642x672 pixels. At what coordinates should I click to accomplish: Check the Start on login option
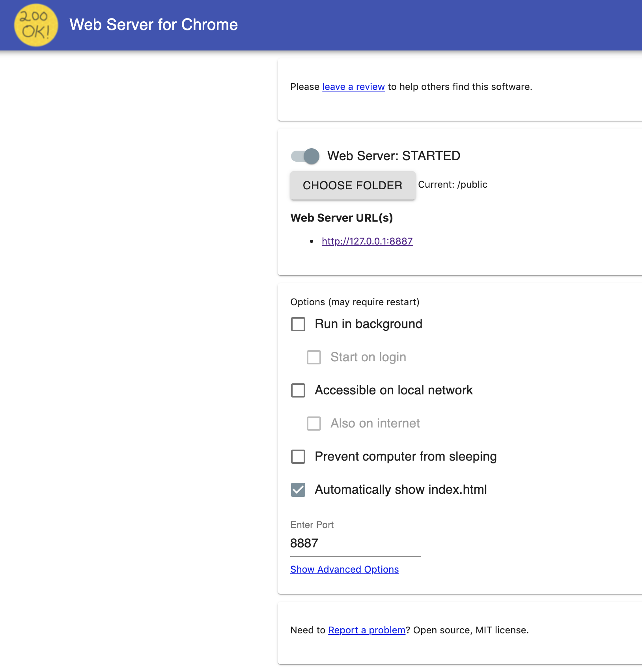pos(314,357)
